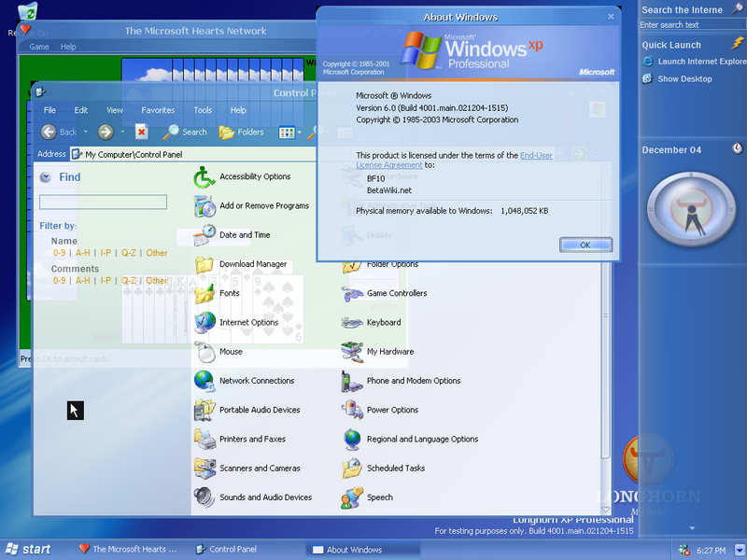Open the Edit menu in Control Panel
Viewport: 747px width, 560px height.
pos(81,110)
